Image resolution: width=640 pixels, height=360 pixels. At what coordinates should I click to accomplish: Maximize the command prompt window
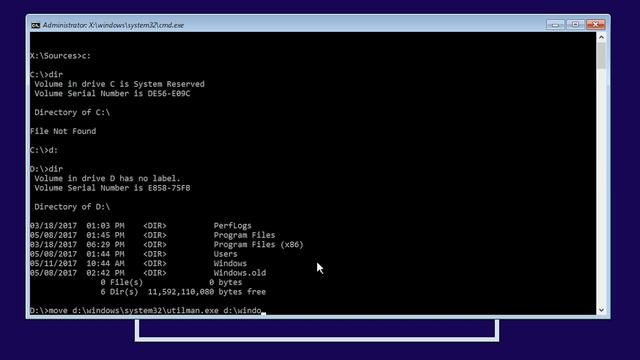(575, 24)
